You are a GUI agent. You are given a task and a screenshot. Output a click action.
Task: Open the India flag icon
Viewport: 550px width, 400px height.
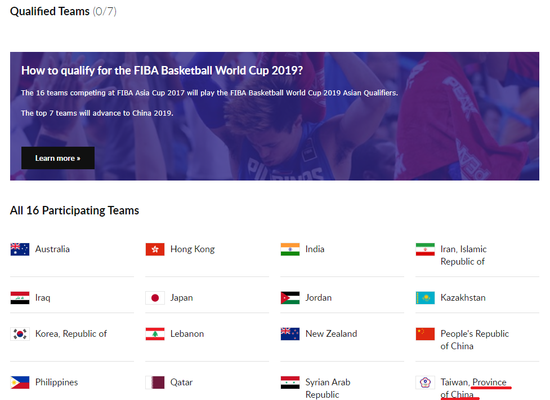(x=290, y=249)
